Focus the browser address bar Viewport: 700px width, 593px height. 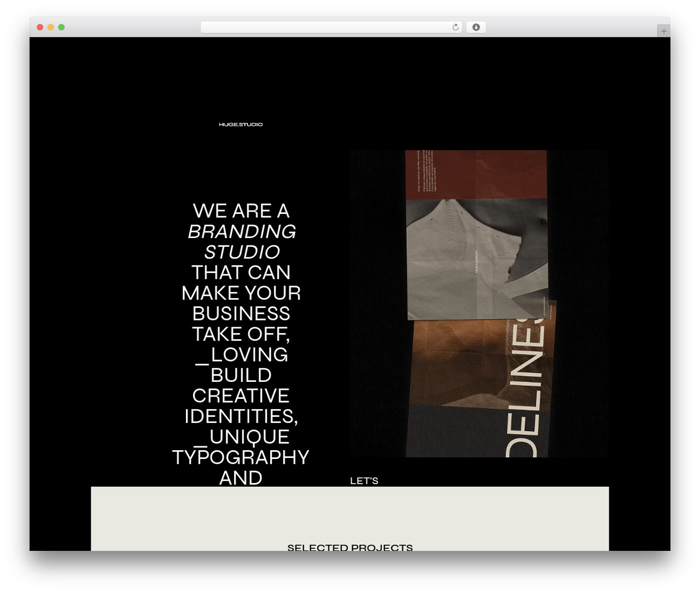tap(331, 27)
